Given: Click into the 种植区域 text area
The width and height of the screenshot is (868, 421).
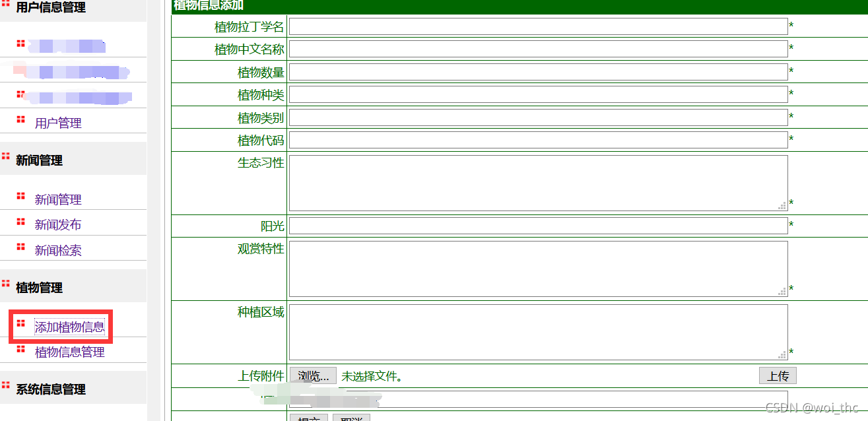Looking at the screenshot, I should 538,332.
